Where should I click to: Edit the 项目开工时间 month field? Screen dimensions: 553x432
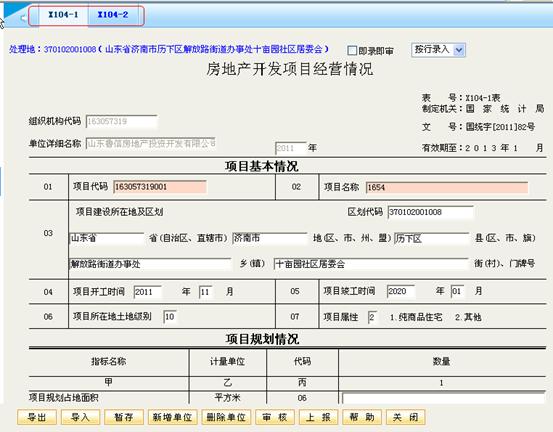[x=206, y=292]
